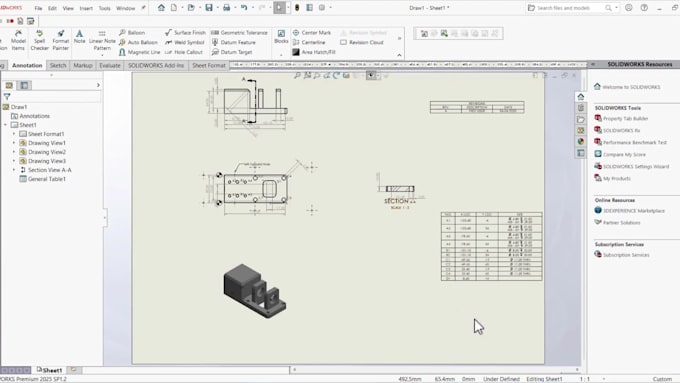
Task: Expand Drawing View2 in the feature tree
Action: (x=13, y=152)
